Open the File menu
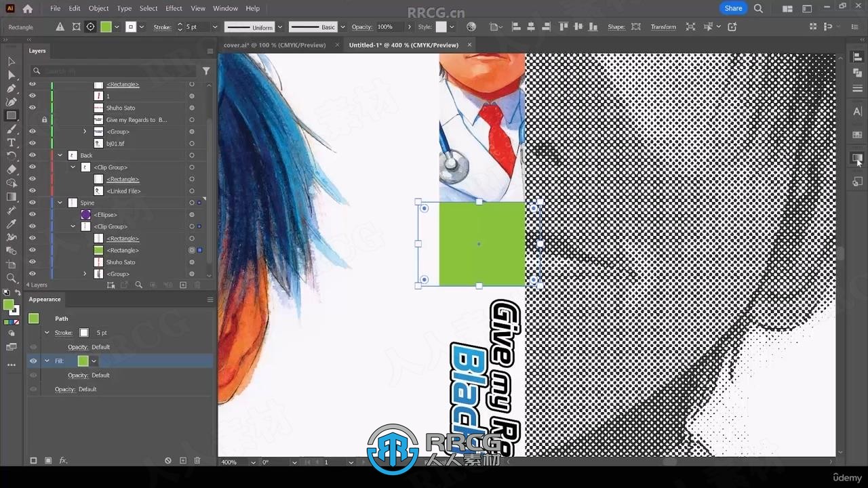This screenshot has height=488, width=868. (55, 8)
